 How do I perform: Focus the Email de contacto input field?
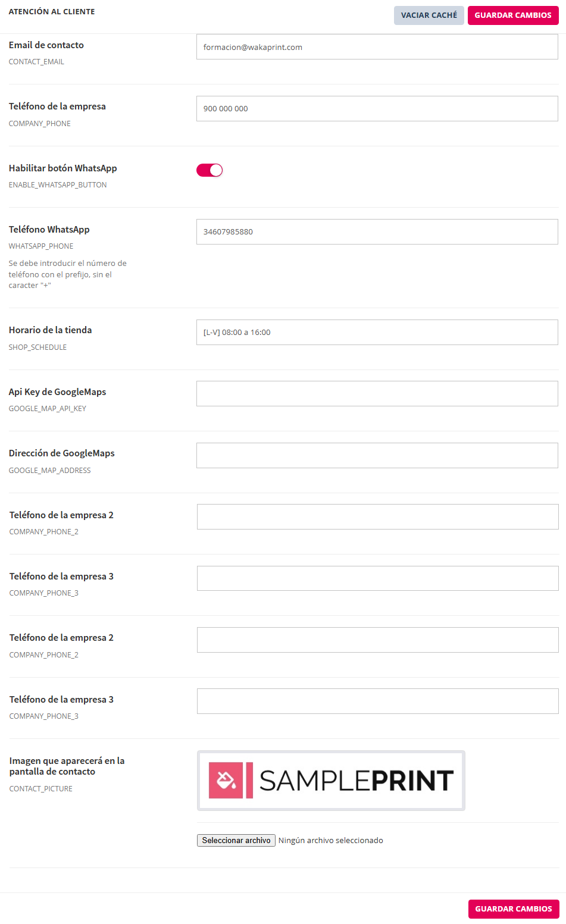(x=377, y=47)
